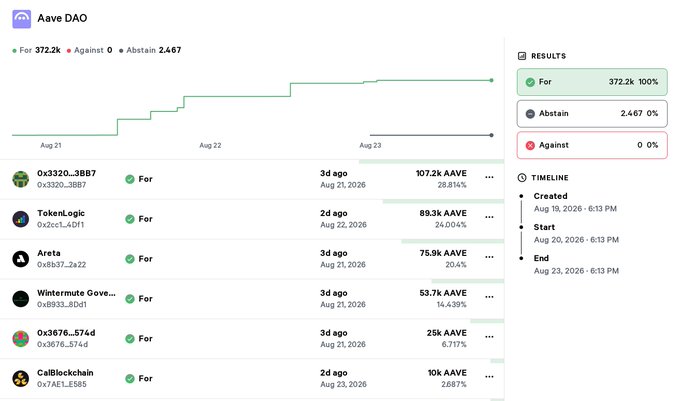Viewport: 680px width, 401px height.
Task: Click the For checkmark in Wintermute row
Action: (x=130, y=299)
